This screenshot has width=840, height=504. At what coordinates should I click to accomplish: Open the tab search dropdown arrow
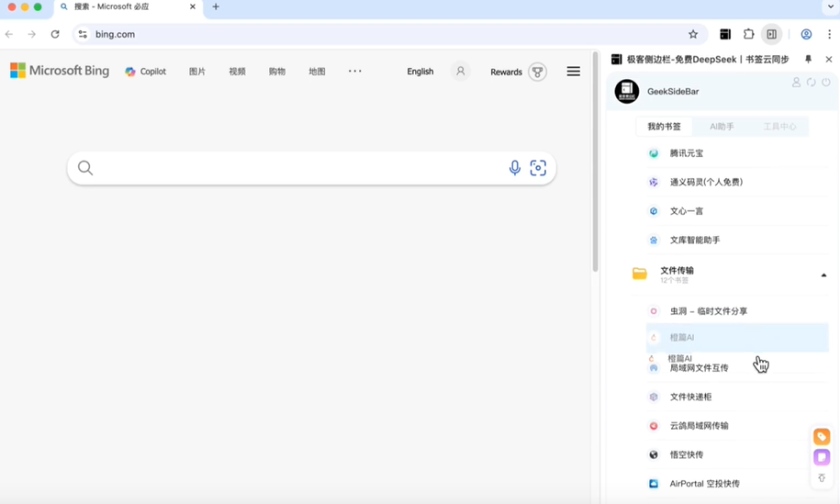coord(831,7)
